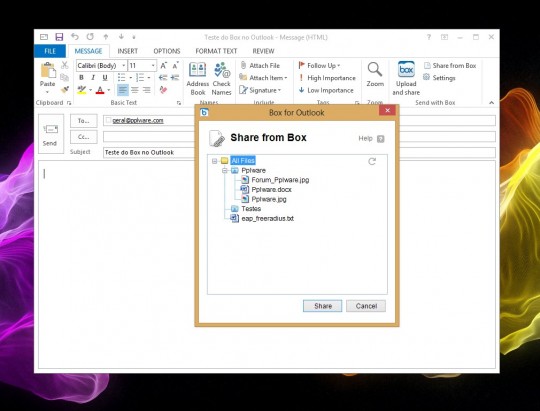Open font color dropdown arrow

(x=108, y=90)
